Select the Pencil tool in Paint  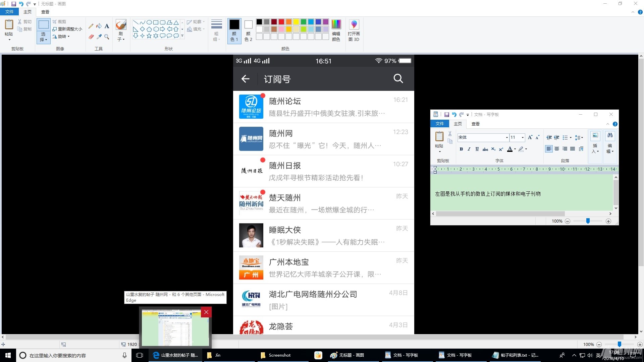click(x=91, y=26)
